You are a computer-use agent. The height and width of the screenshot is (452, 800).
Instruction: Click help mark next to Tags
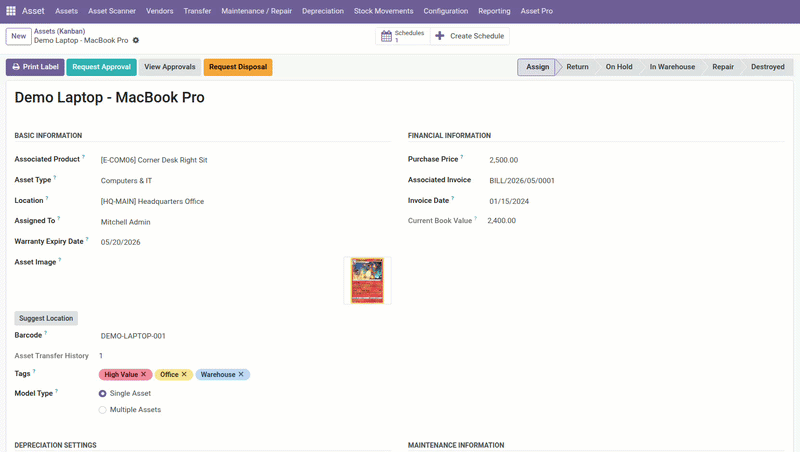pos(34,371)
